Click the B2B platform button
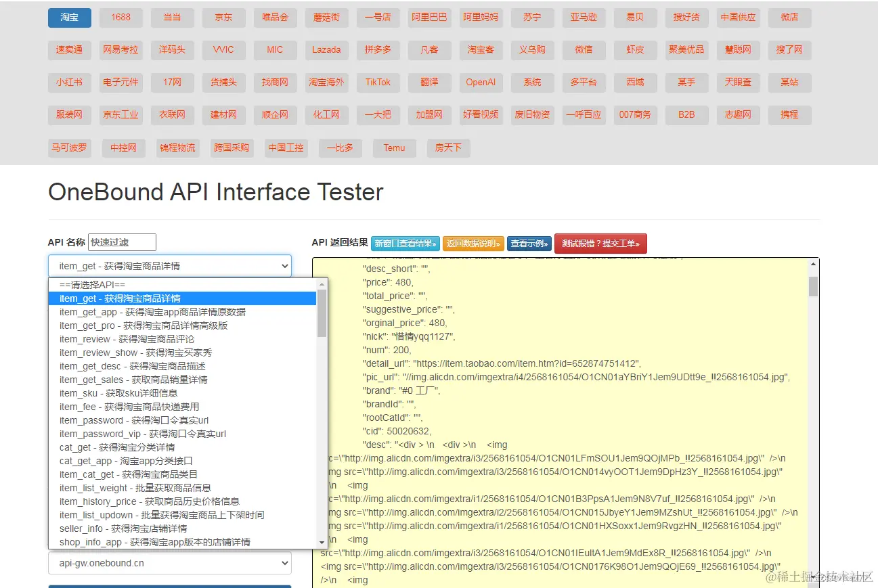This screenshot has width=878, height=588. [686, 115]
